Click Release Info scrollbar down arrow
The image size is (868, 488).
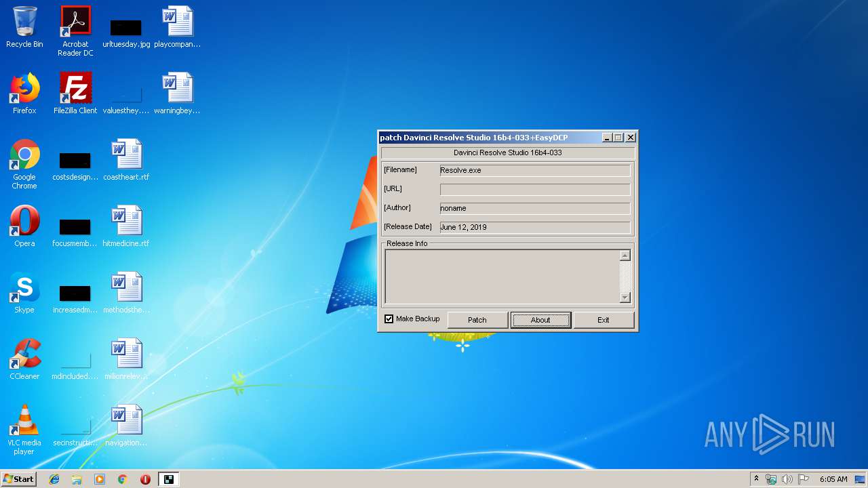pos(625,298)
